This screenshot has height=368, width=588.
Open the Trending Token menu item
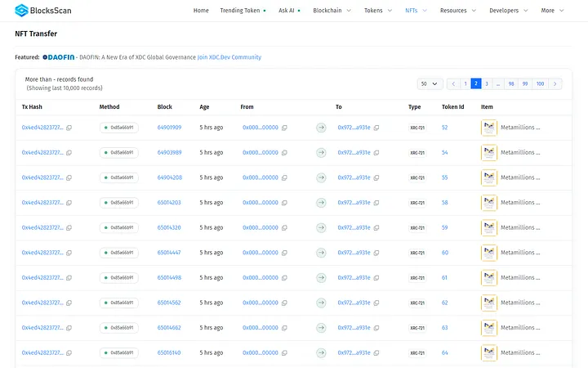coord(243,11)
